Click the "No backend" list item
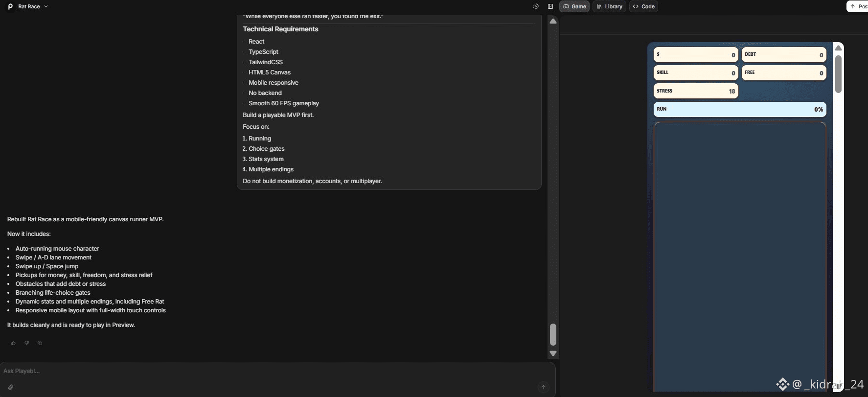This screenshot has height=397, width=868. 265,93
